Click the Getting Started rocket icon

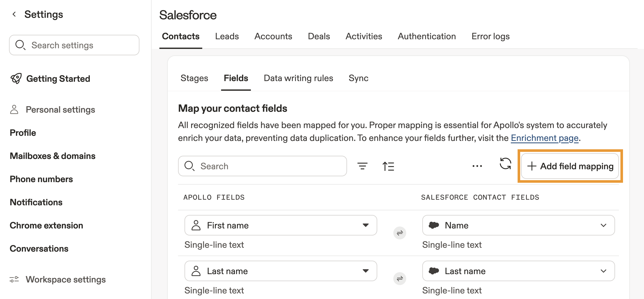coord(16,79)
